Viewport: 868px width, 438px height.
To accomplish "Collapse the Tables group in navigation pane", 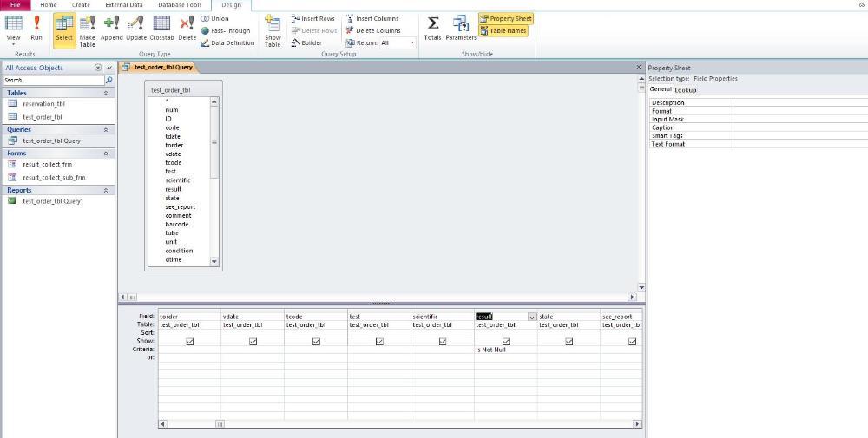I will [106, 93].
